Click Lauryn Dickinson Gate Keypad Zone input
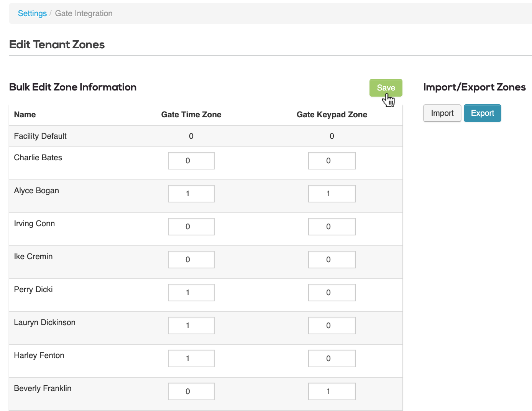This screenshot has width=532, height=411. click(332, 325)
